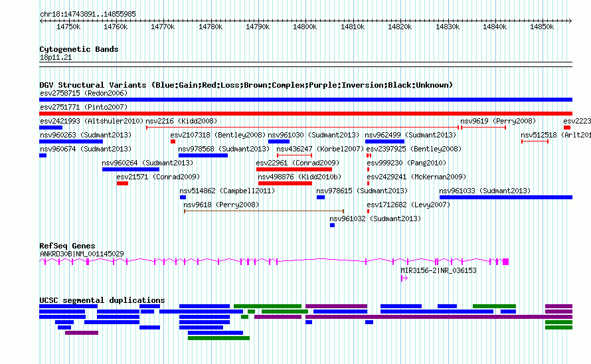Click the nsv514862 (Campbell2011) label
Screen dimensions: 591x364
tap(227, 191)
